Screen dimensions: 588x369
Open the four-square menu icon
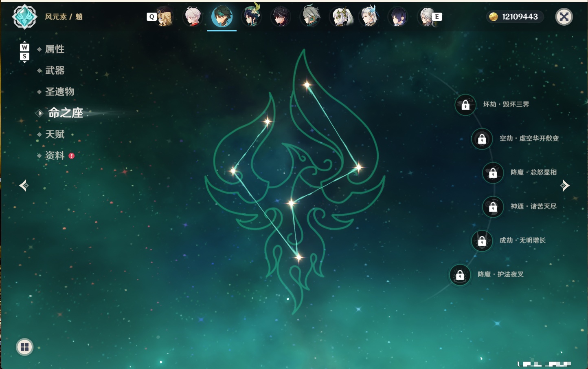point(24,347)
